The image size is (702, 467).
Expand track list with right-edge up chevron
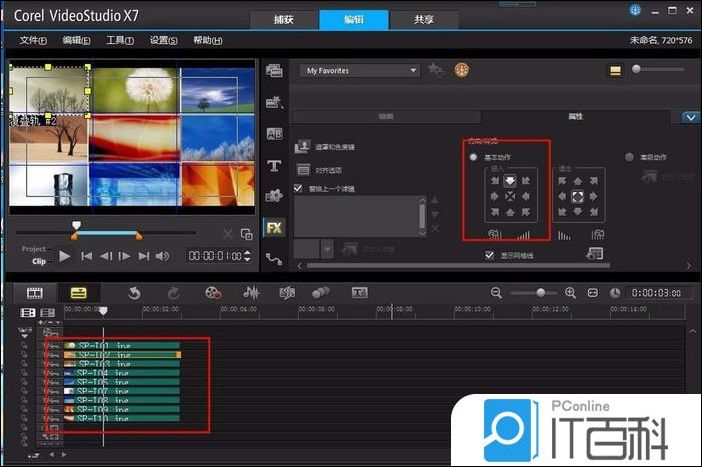(x=692, y=332)
